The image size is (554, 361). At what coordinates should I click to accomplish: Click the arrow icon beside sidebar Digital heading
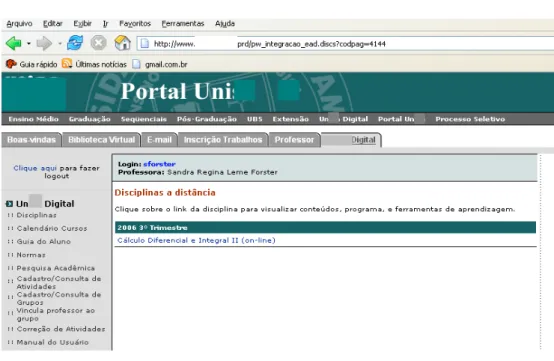point(10,204)
